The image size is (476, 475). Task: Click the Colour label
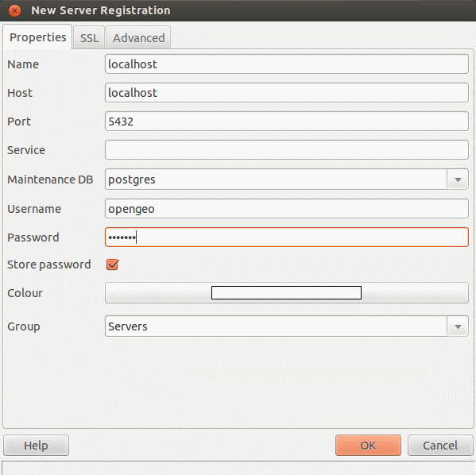[25, 293]
